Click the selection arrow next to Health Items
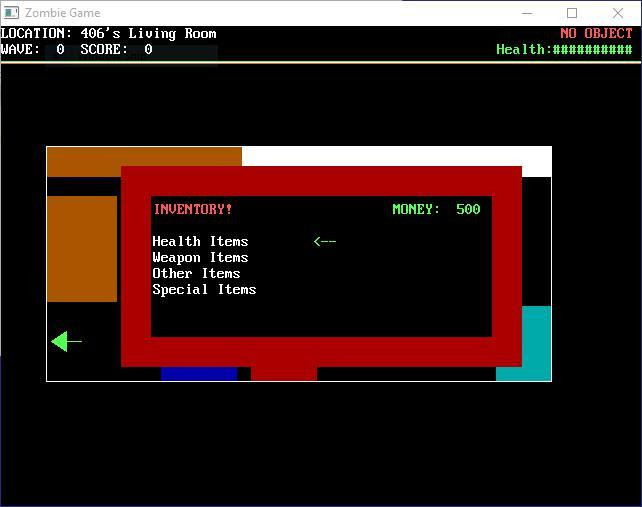 325,241
